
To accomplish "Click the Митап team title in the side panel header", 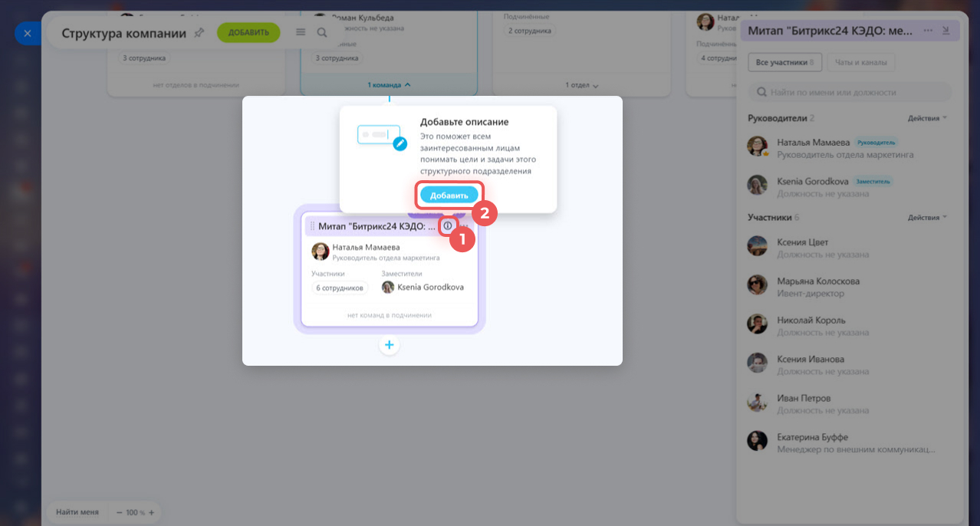I will tap(830, 31).
